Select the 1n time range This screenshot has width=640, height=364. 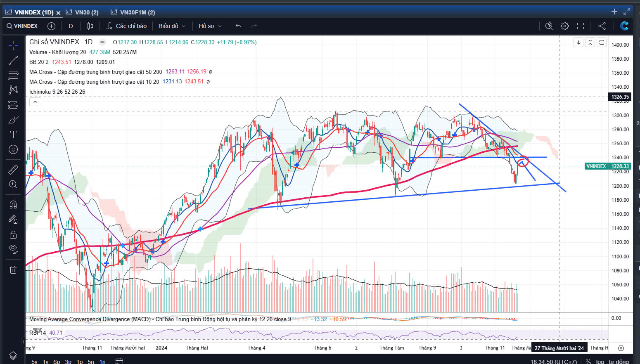point(102,362)
